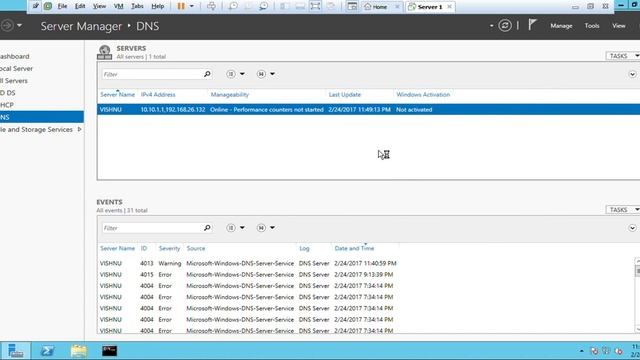
Task: Click the Events filter input field
Action: [x=152, y=228]
